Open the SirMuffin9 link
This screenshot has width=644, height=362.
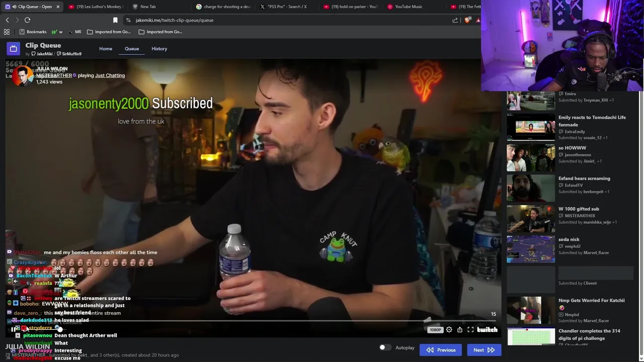pyautogui.click(x=69, y=54)
